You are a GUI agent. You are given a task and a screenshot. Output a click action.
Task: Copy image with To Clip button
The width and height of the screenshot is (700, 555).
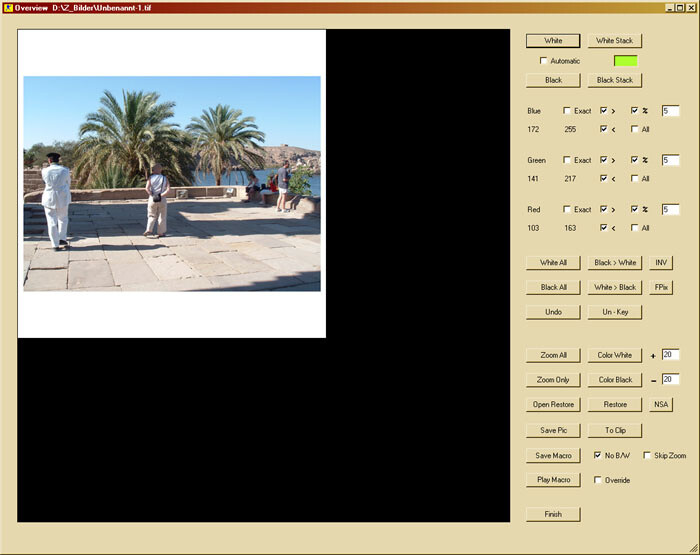615,430
